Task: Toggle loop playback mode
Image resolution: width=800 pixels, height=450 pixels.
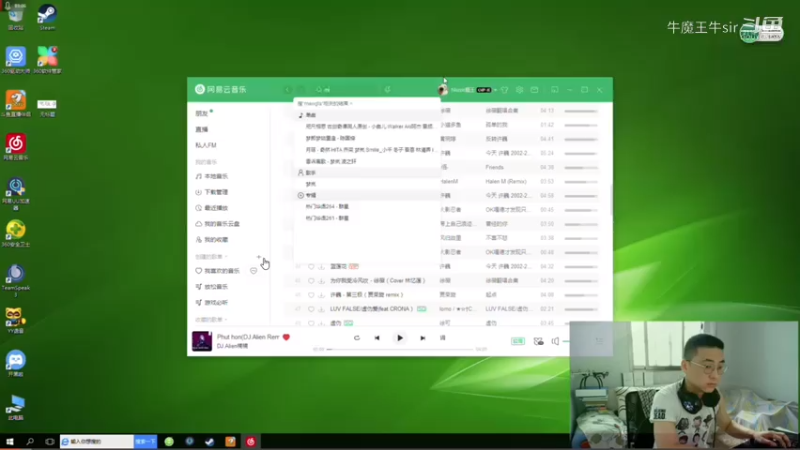Action: (x=357, y=338)
